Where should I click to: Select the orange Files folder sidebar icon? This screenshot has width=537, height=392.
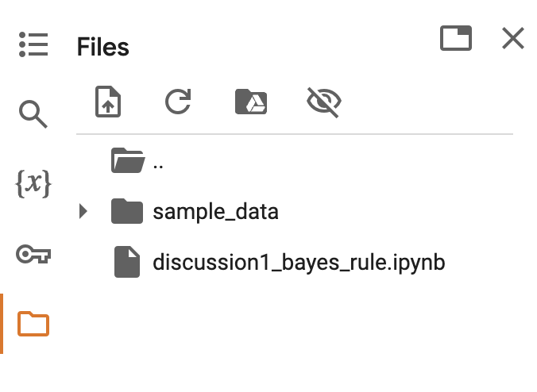click(x=33, y=324)
